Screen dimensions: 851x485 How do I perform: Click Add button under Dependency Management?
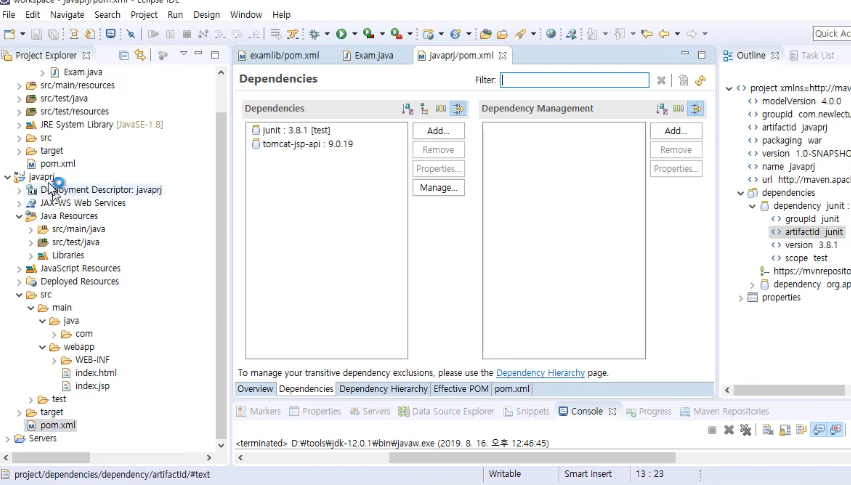pyautogui.click(x=676, y=131)
